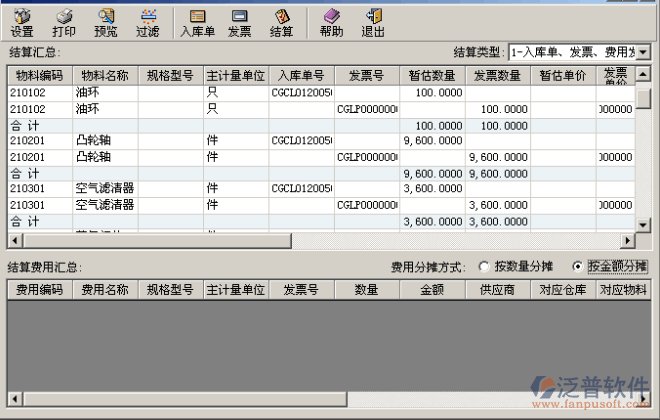660x420 pixels.
Task: Click the 打印 print icon
Action: click(x=64, y=23)
